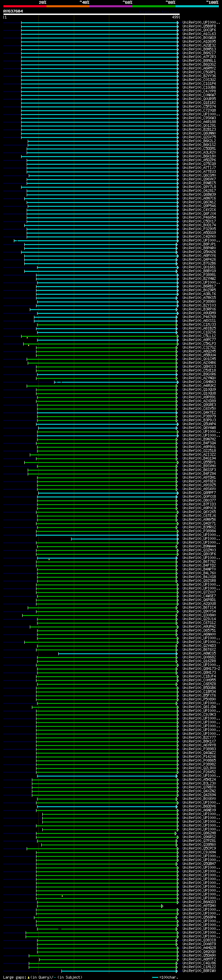Click the red ~20% identity legend segment
This screenshot has height=980, width=222.
click(25, 6)
